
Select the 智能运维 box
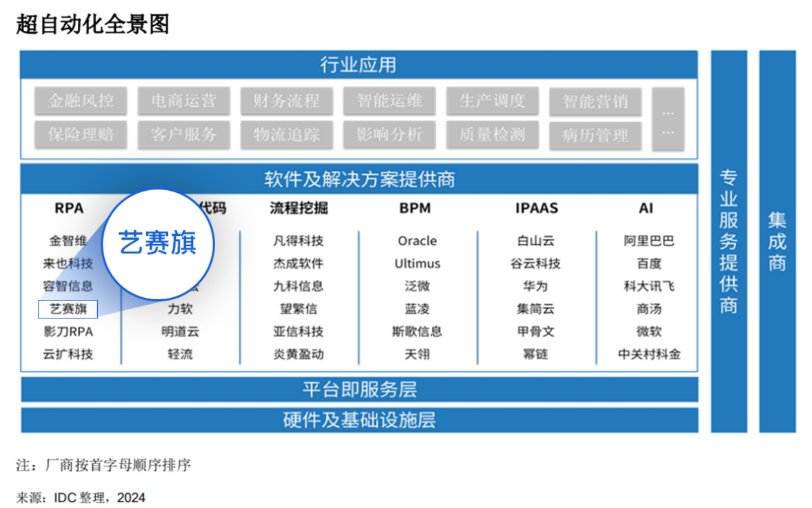tap(390, 100)
